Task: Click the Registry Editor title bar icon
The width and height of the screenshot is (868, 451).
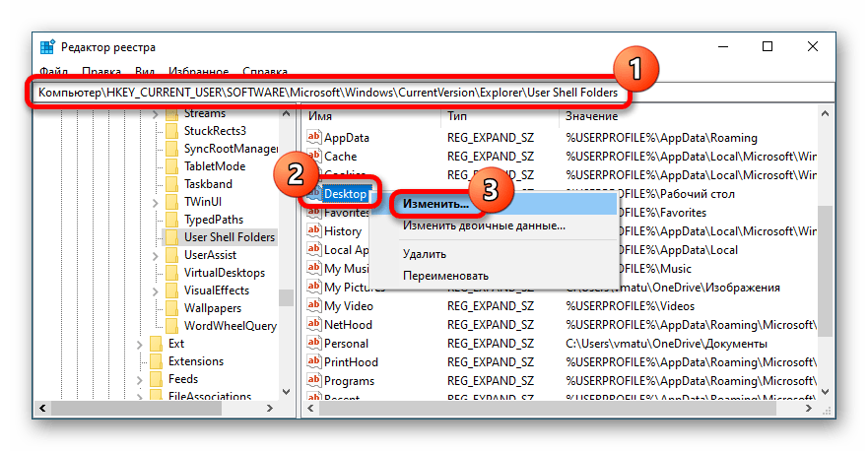Action: click(47, 47)
